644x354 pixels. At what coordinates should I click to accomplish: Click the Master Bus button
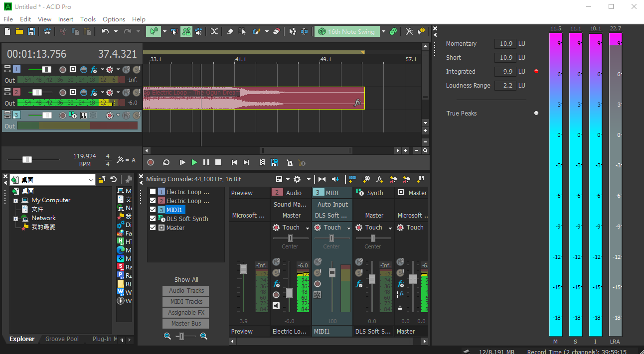186,324
